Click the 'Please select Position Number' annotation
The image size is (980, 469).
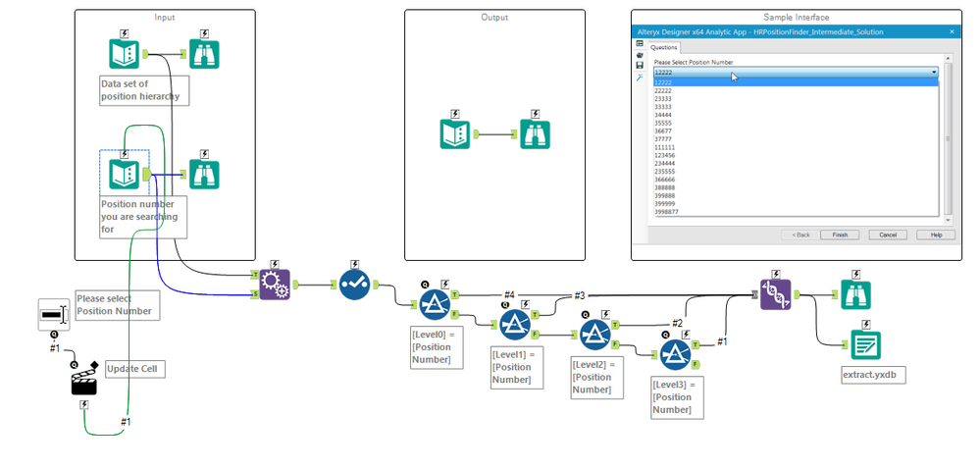click(118, 305)
